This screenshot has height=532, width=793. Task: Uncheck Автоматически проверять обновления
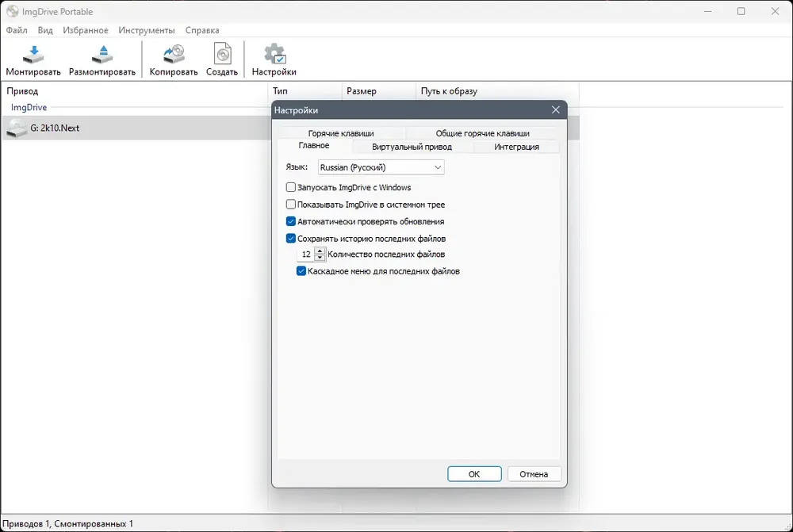pos(291,221)
